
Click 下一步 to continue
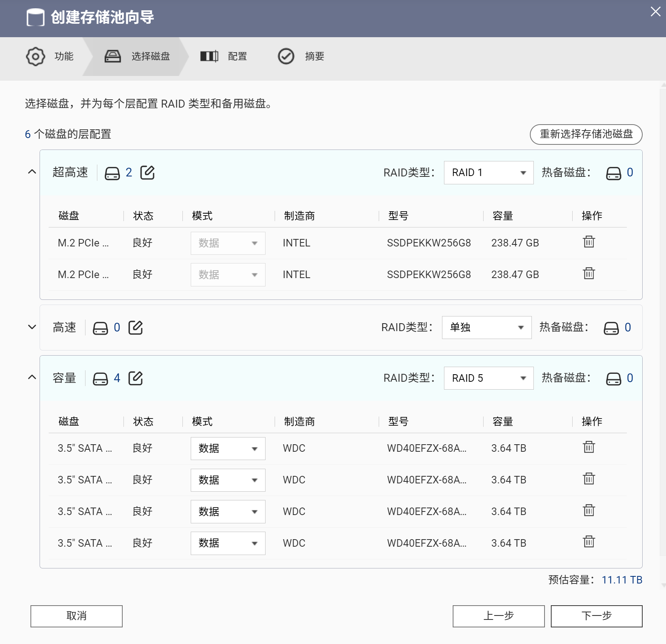[596, 616]
